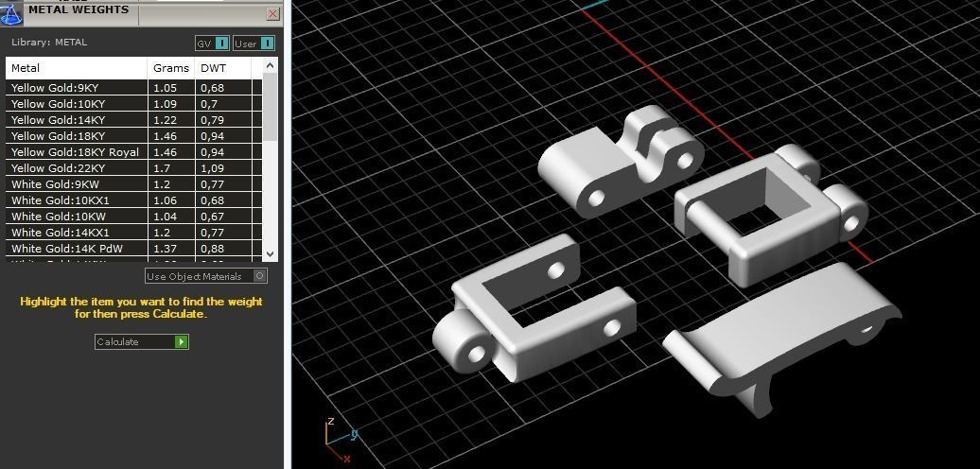Click the 1.09 grams value
Viewport: 980px width, 469px height.
tap(165, 104)
